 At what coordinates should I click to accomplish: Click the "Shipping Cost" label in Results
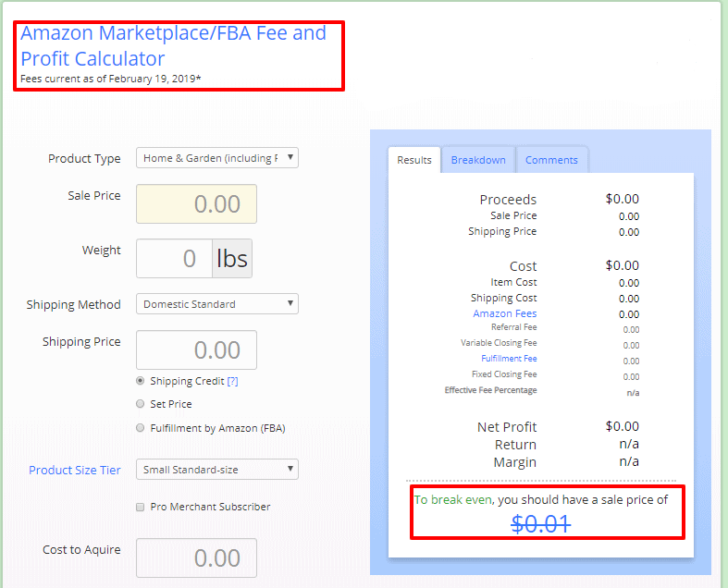[504, 298]
